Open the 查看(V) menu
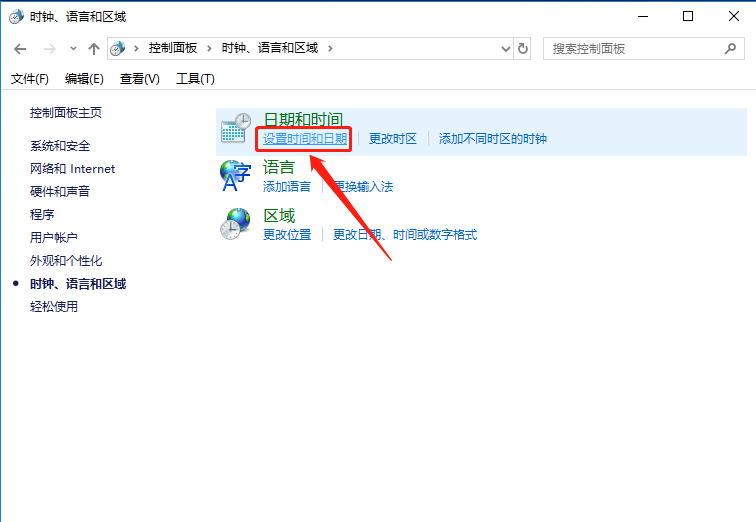 pos(139,79)
